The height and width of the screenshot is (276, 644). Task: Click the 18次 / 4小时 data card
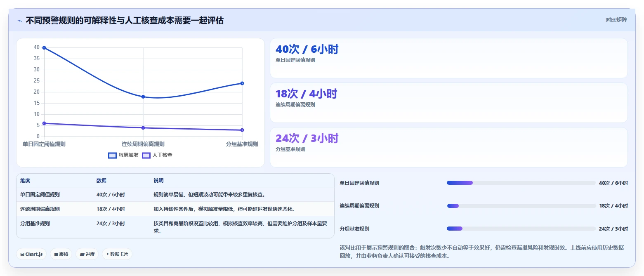tap(448, 103)
